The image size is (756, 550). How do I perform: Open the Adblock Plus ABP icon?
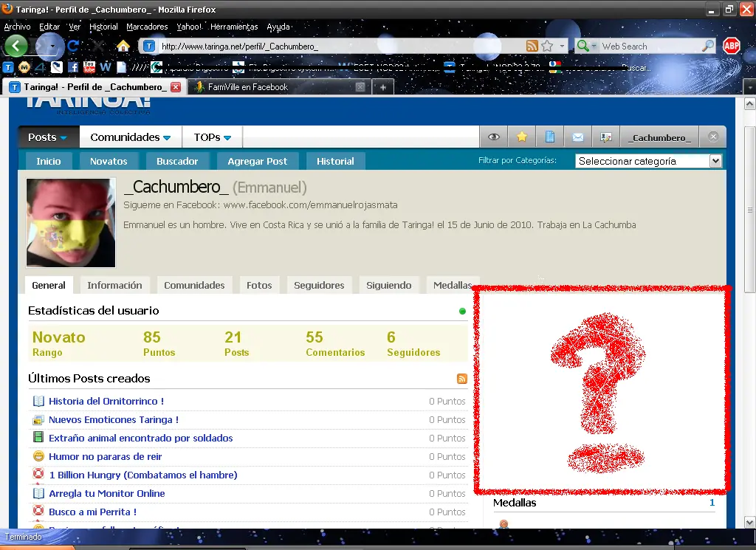click(732, 47)
